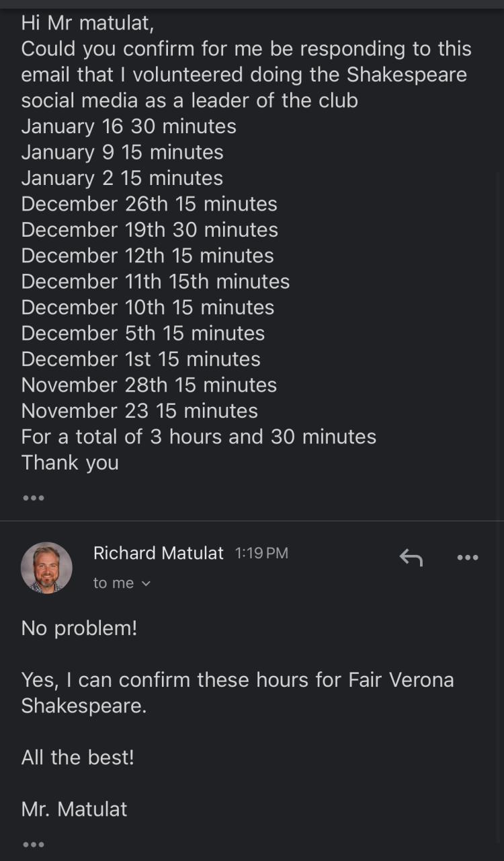Screen dimensions: 504x861
Task: Click the "Hi Mr matulat," greeting line
Action: tap(87, 23)
